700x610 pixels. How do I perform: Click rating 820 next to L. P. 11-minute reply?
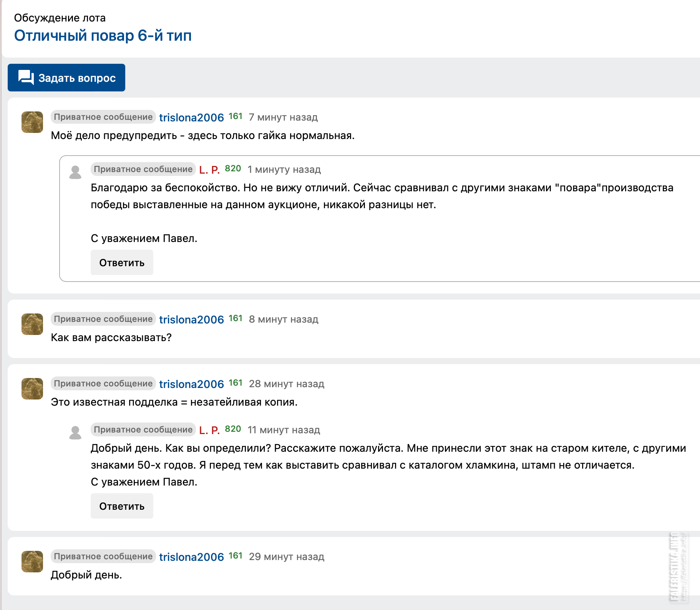(233, 429)
